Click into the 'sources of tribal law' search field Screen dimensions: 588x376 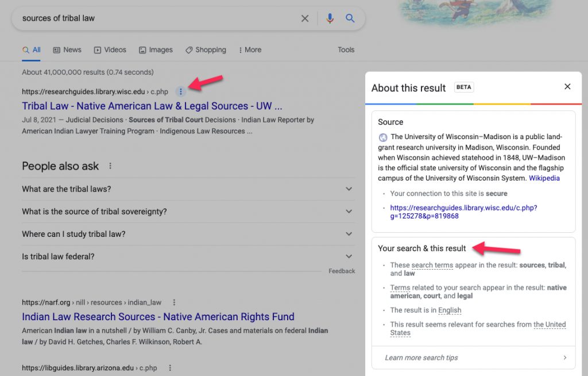pos(157,18)
